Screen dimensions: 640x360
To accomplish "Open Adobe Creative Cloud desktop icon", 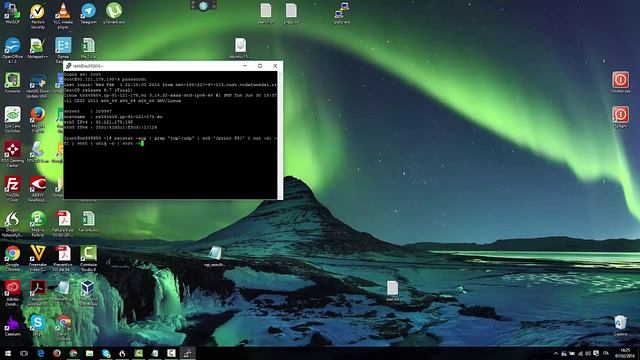I will click(x=12, y=293).
